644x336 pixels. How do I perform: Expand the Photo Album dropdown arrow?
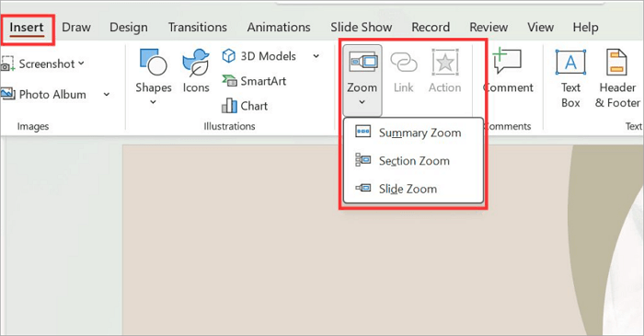[107, 95]
